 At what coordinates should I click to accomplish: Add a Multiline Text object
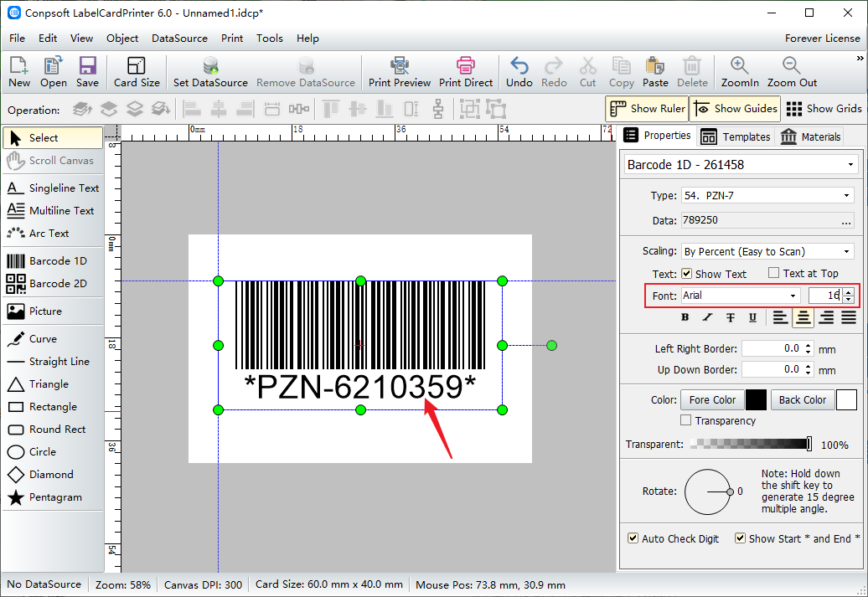53,211
